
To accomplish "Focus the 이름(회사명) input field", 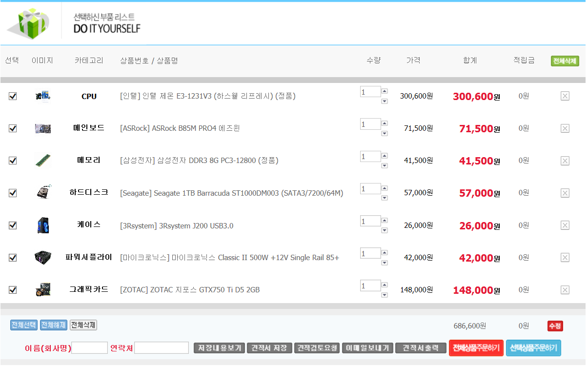I will click(x=89, y=348).
